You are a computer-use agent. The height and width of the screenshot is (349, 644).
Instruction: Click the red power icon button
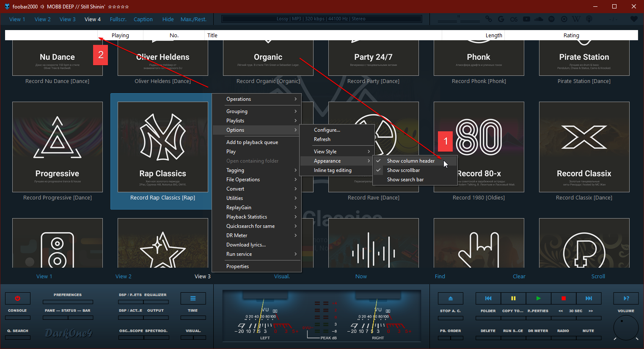18,298
